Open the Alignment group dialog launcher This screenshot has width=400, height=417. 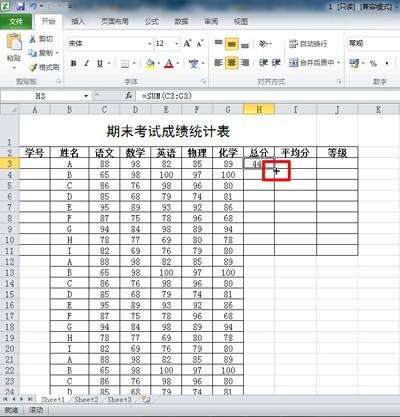click(340, 82)
